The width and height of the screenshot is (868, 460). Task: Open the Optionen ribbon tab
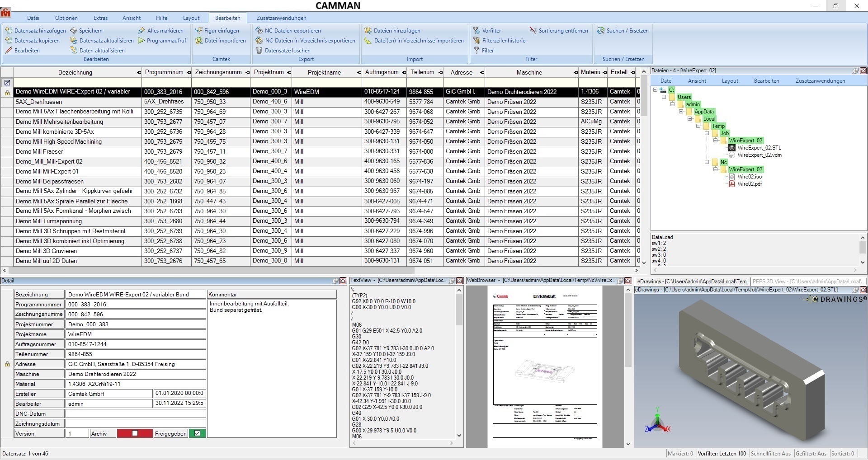(66, 18)
